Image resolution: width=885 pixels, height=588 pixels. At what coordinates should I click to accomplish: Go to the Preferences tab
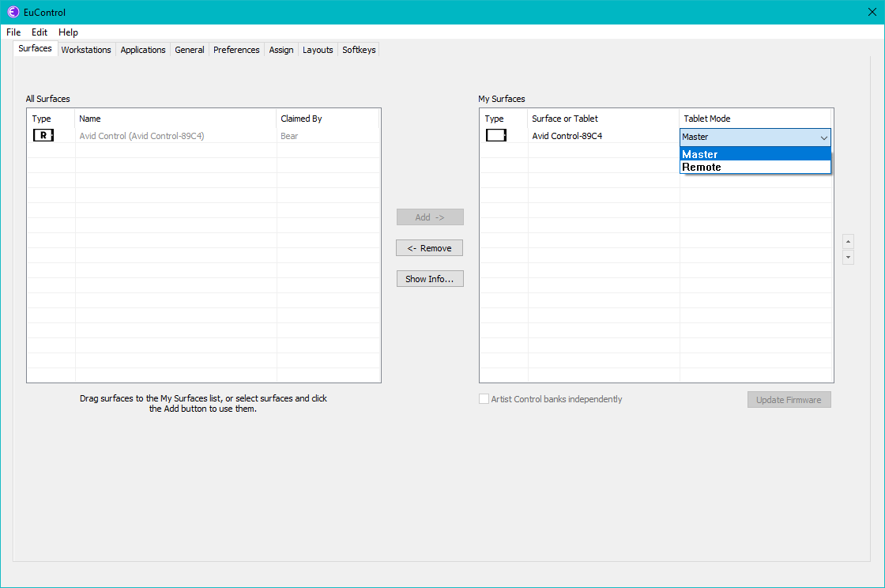tap(236, 50)
